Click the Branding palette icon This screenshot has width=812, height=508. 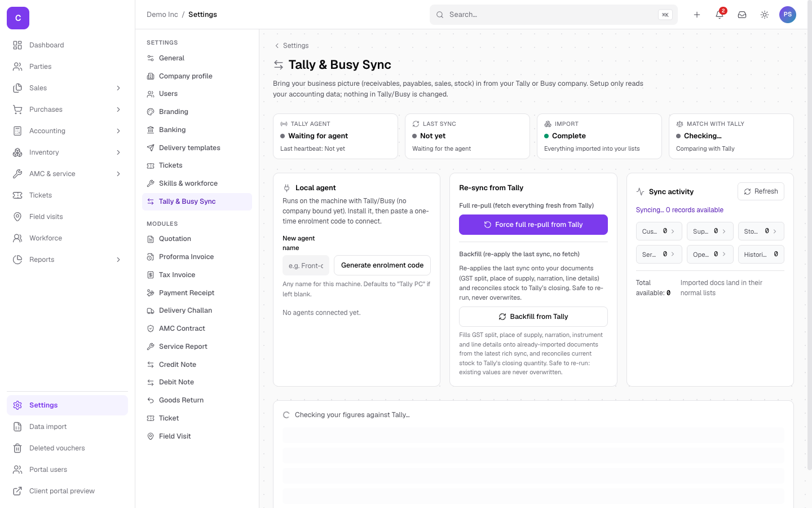click(151, 112)
